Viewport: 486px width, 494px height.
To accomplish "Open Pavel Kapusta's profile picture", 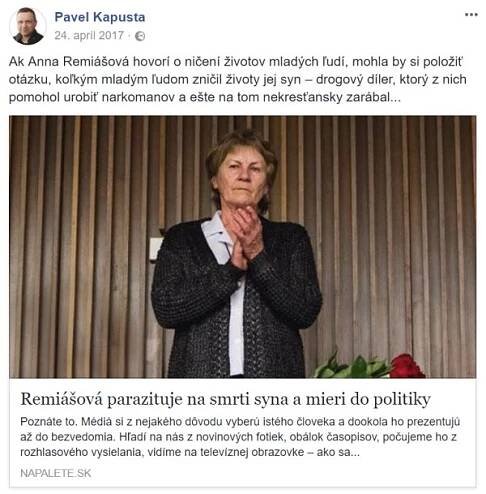I will pyautogui.click(x=28, y=26).
